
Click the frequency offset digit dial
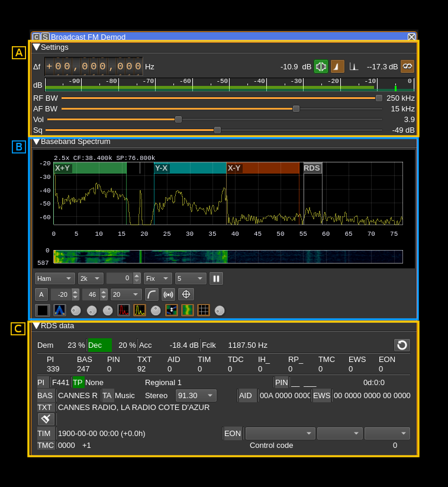(x=94, y=66)
